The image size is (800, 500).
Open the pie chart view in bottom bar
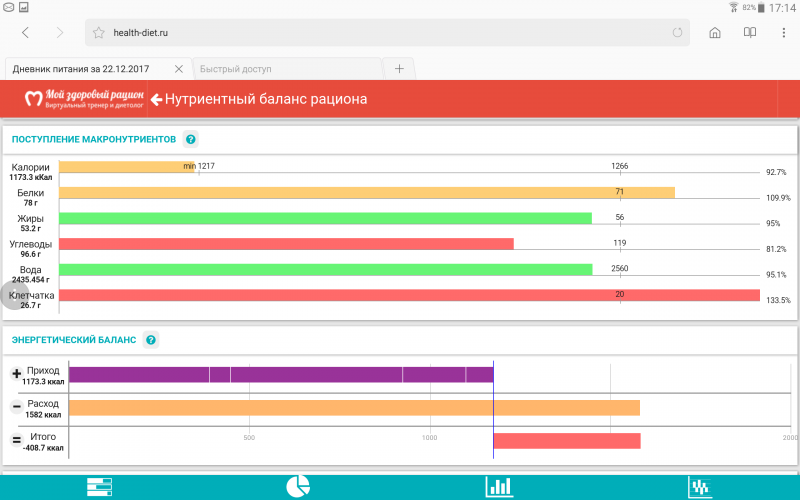298,487
